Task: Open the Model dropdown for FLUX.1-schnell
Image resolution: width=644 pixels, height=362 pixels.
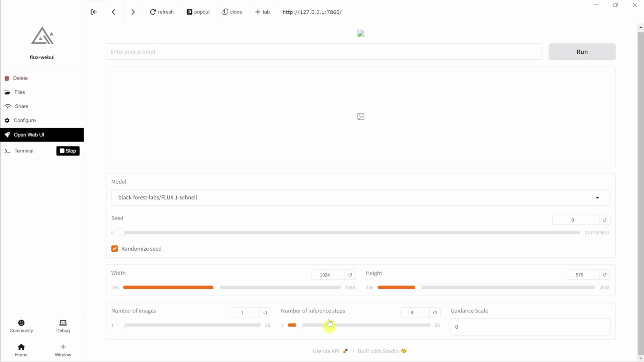Action: click(597, 197)
